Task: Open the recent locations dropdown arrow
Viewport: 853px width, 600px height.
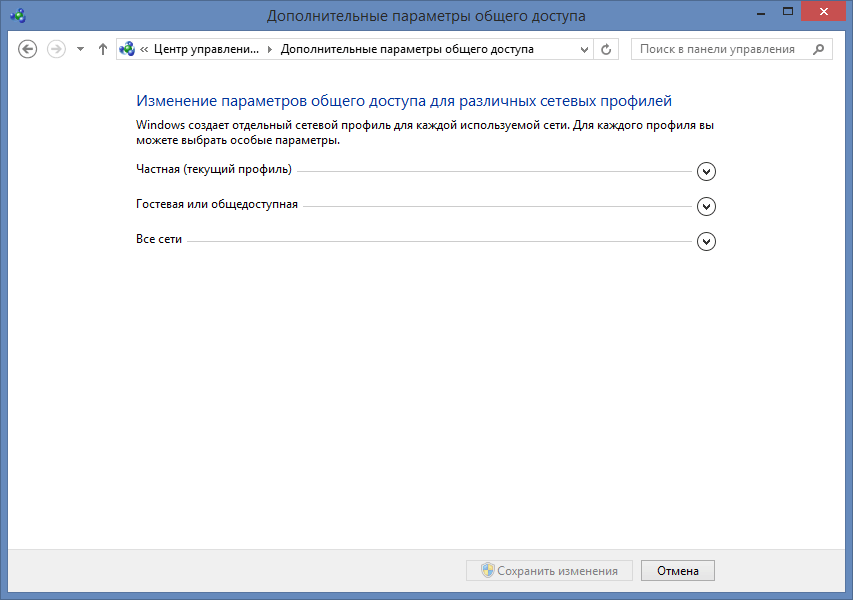Action: pyautogui.click(x=80, y=49)
